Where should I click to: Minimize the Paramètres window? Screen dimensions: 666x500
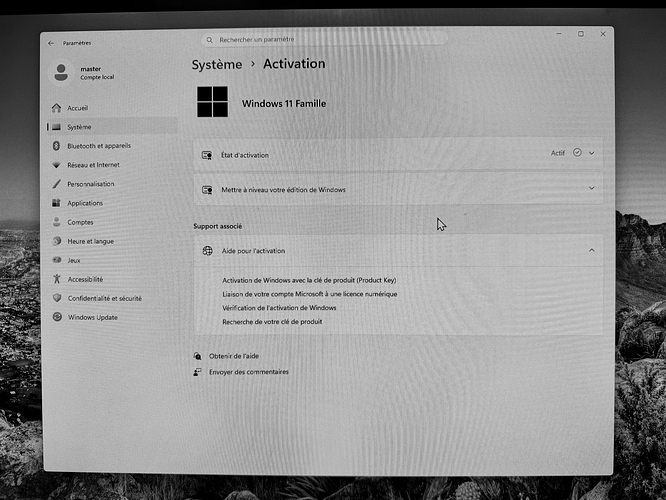pos(559,34)
